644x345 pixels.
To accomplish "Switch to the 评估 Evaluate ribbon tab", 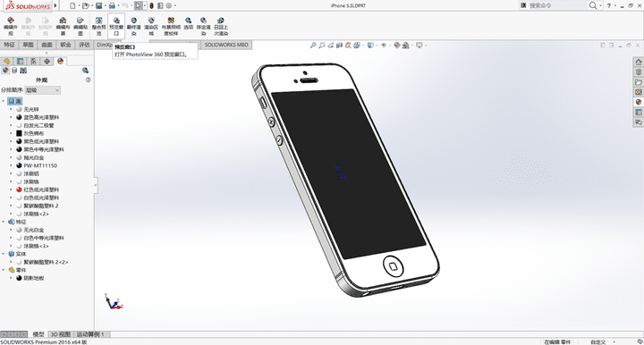I will point(84,45).
